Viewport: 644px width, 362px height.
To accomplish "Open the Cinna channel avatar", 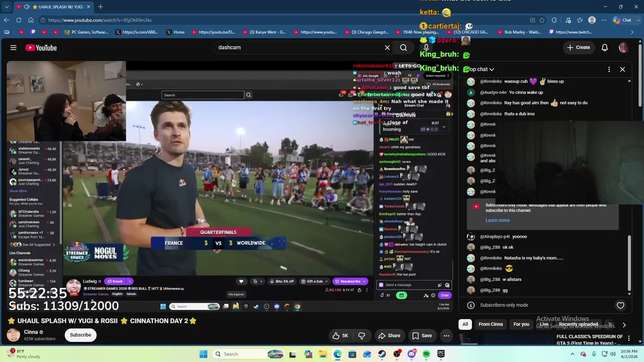I will click(14, 335).
